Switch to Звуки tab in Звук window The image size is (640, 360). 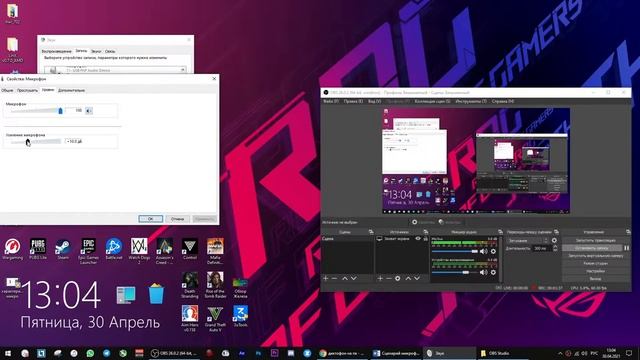tap(96, 51)
